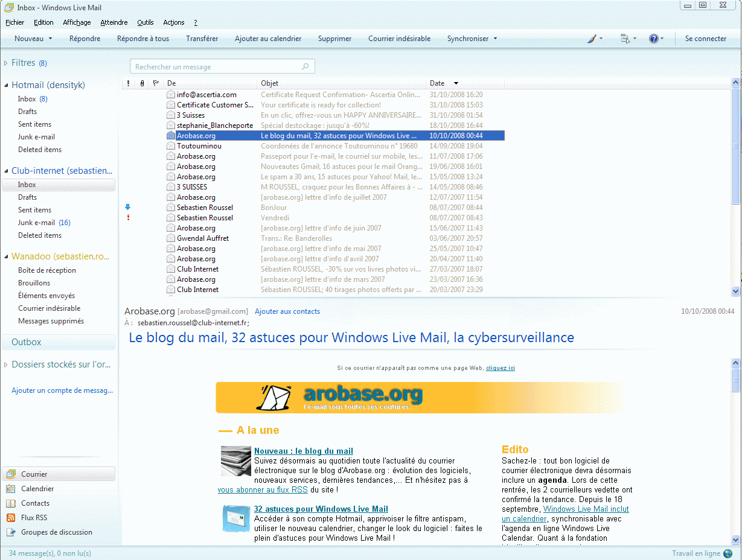Sort by the attachment paperclip column header
The image size is (742, 560).
tap(142, 83)
